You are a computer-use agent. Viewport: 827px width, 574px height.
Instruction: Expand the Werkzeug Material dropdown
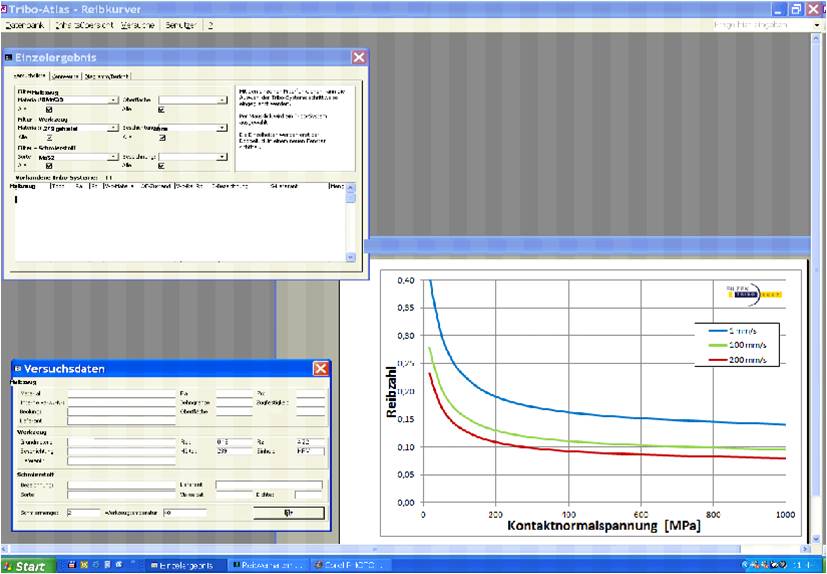pos(114,128)
